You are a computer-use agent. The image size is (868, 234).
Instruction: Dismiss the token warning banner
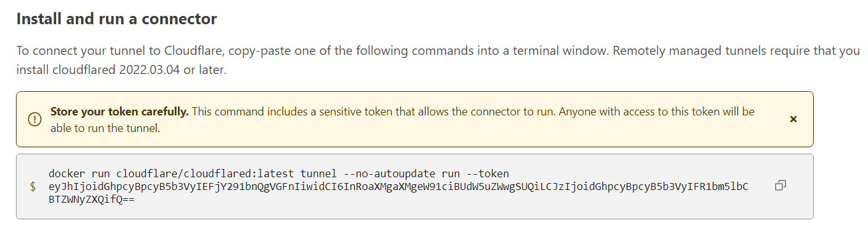[x=793, y=119]
